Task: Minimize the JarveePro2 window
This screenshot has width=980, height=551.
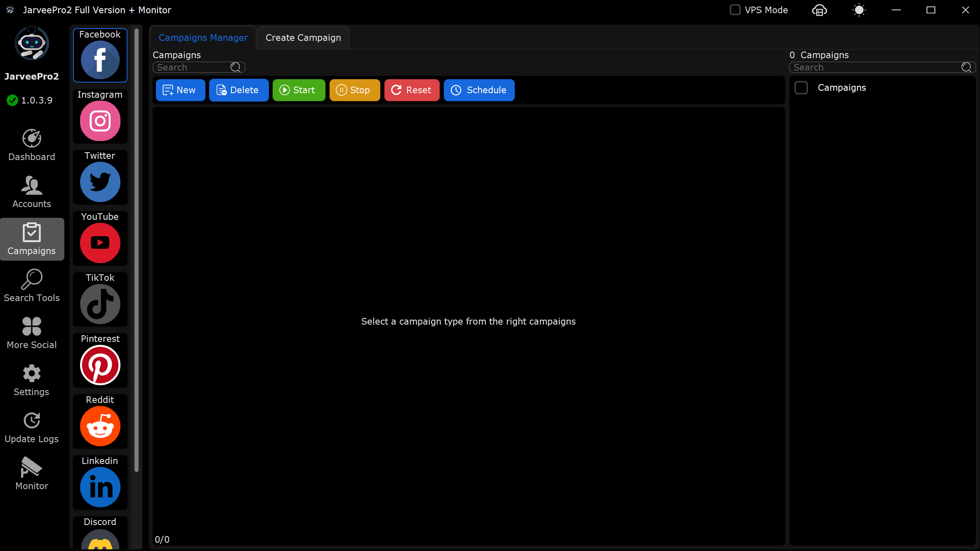Action: (x=896, y=10)
